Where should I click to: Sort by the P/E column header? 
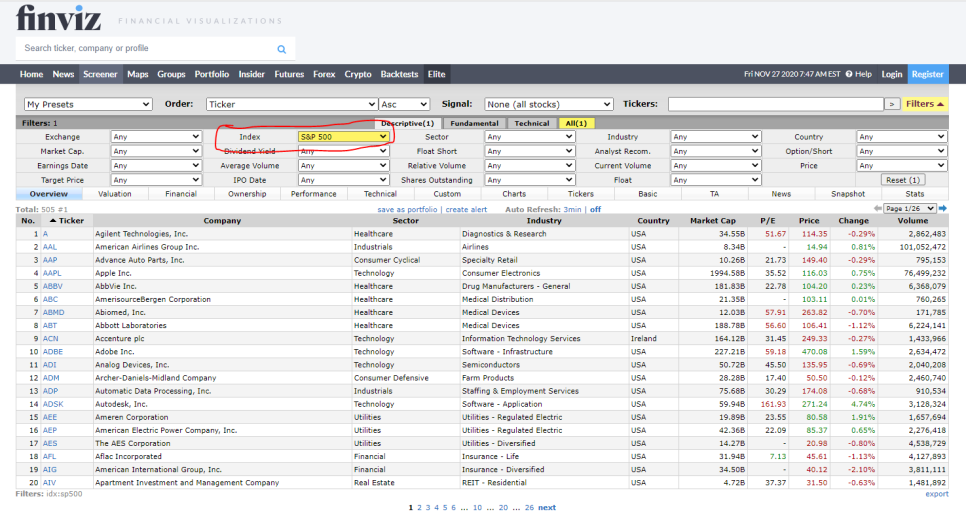pyautogui.click(x=768, y=221)
